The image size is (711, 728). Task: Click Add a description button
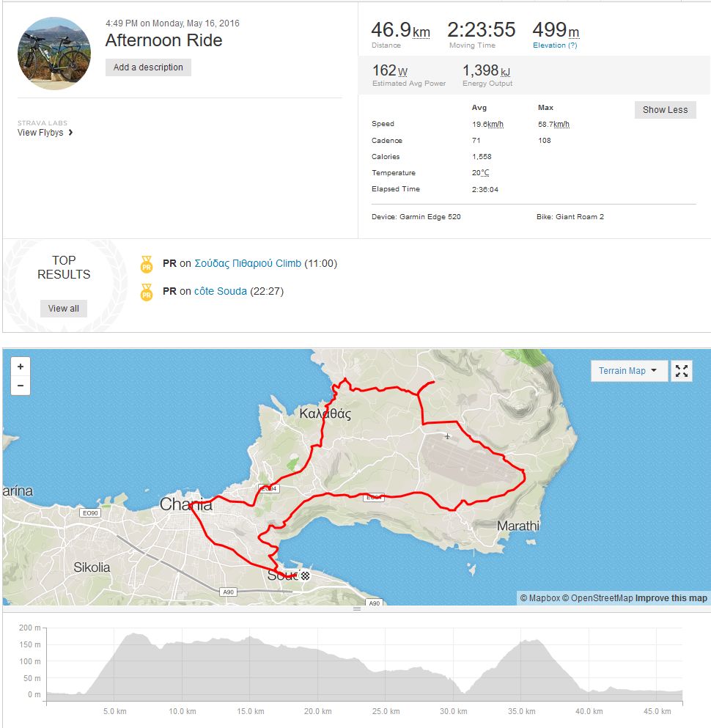(x=148, y=67)
